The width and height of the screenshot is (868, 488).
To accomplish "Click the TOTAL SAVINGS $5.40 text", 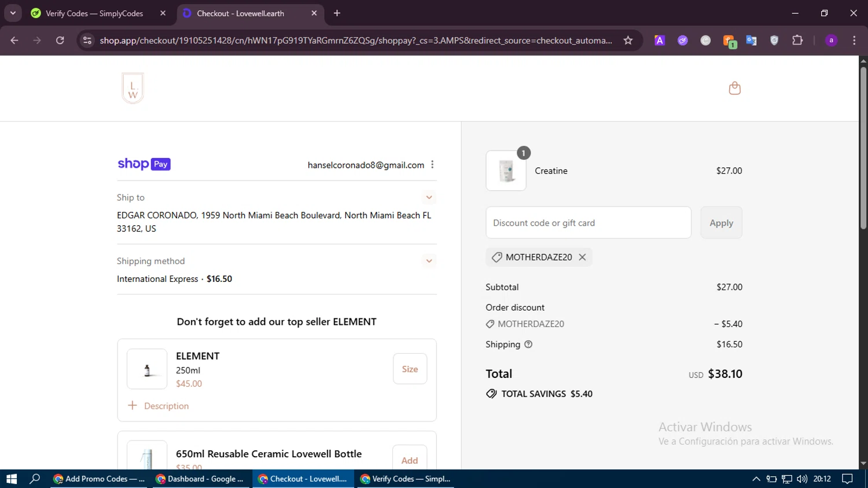I will [547, 394].
